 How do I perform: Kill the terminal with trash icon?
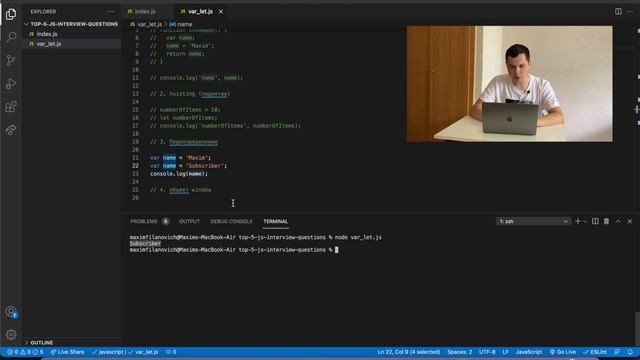tap(607, 221)
